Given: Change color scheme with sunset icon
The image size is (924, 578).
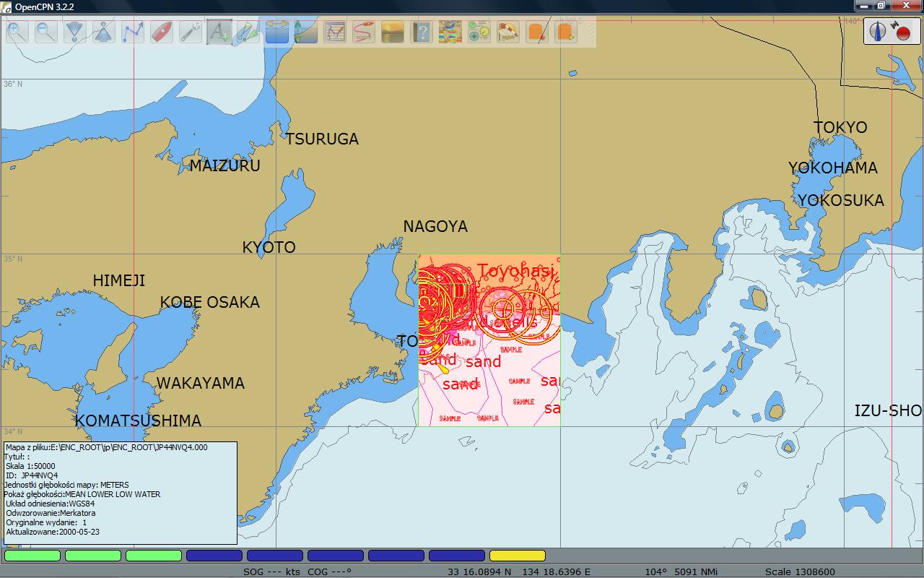Looking at the screenshot, I should coord(393,32).
